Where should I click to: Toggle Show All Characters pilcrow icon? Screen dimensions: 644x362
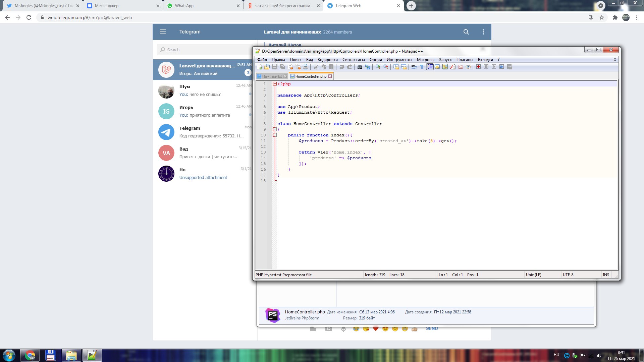pos(421,67)
